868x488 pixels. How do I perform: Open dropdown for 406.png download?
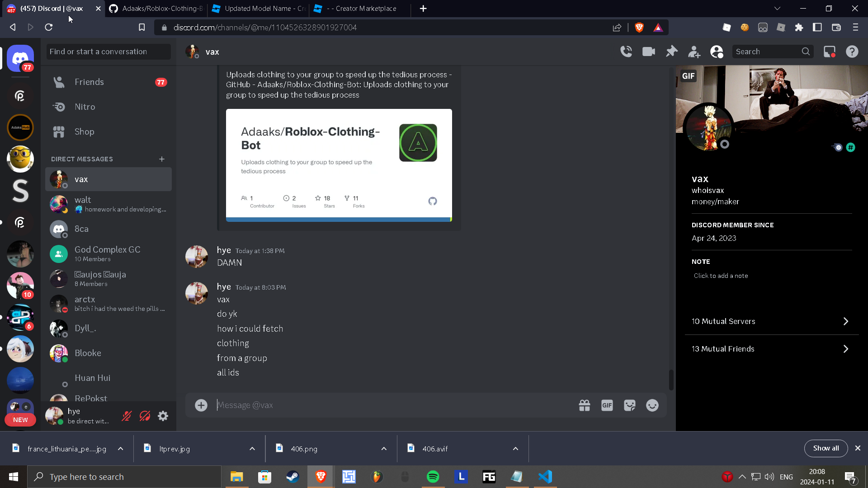[384, 449]
